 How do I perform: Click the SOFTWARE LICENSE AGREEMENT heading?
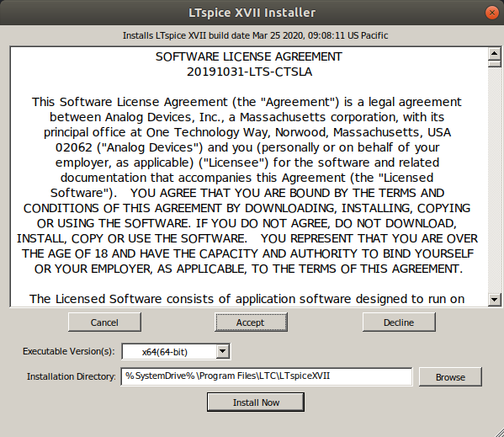(249, 56)
